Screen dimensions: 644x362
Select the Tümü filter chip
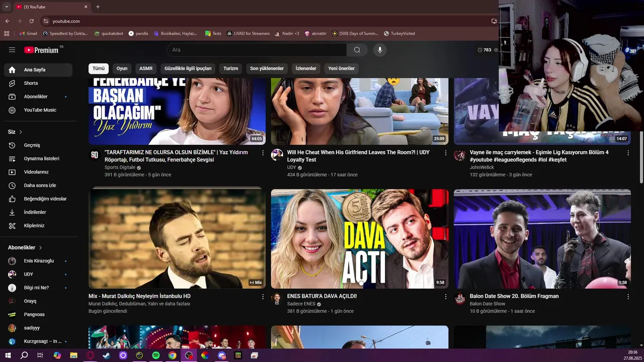coord(99,68)
